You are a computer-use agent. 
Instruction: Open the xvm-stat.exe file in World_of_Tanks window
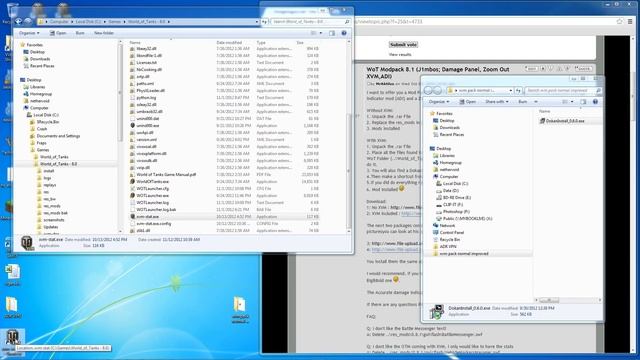pyautogui.click(x=147, y=216)
